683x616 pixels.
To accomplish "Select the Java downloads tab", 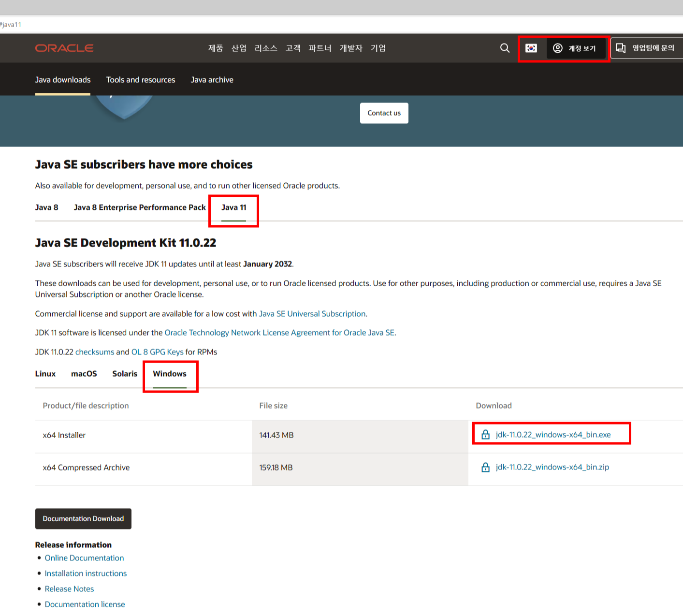I will (63, 80).
